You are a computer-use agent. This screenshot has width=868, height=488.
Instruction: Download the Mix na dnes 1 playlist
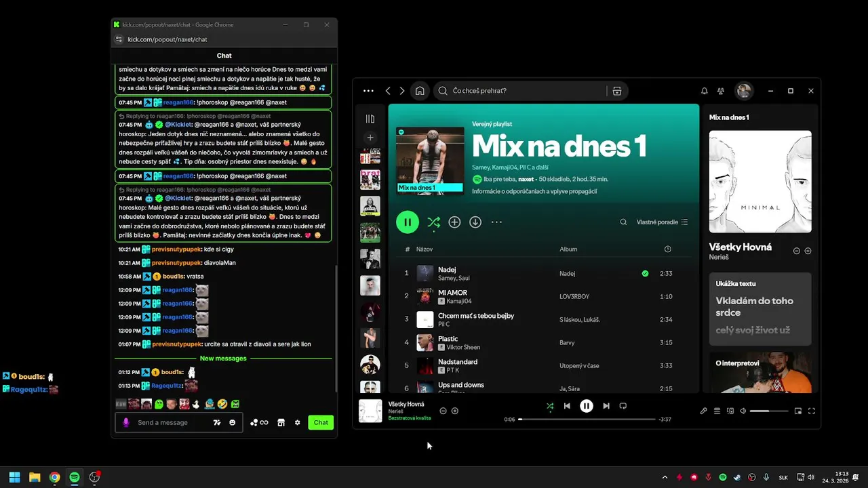[x=475, y=222]
